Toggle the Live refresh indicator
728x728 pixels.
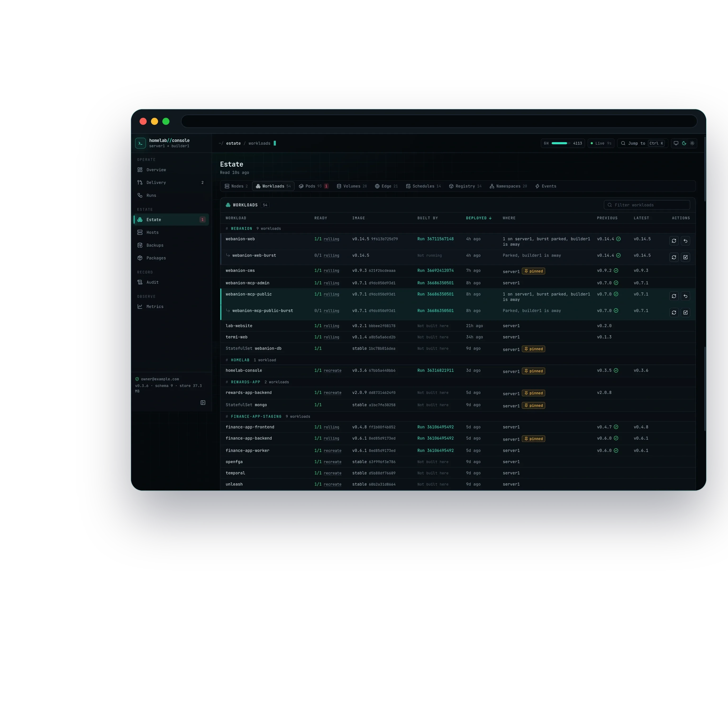(x=601, y=143)
